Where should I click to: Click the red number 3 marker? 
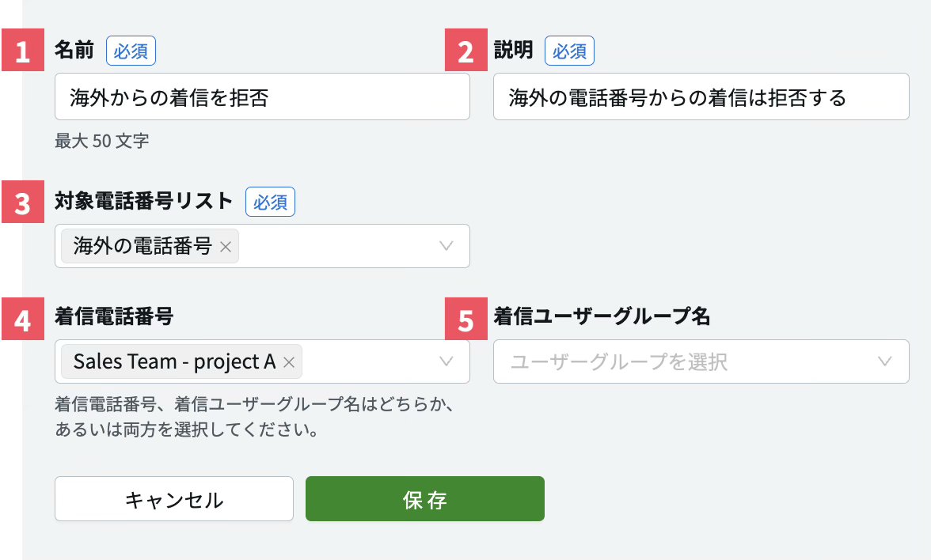pyautogui.click(x=23, y=202)
